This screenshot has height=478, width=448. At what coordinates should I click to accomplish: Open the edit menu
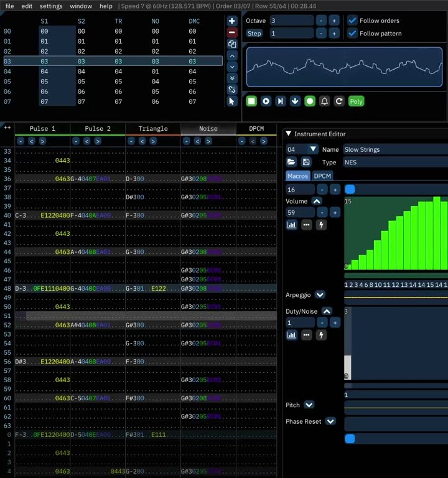click(x=27, y=6)
